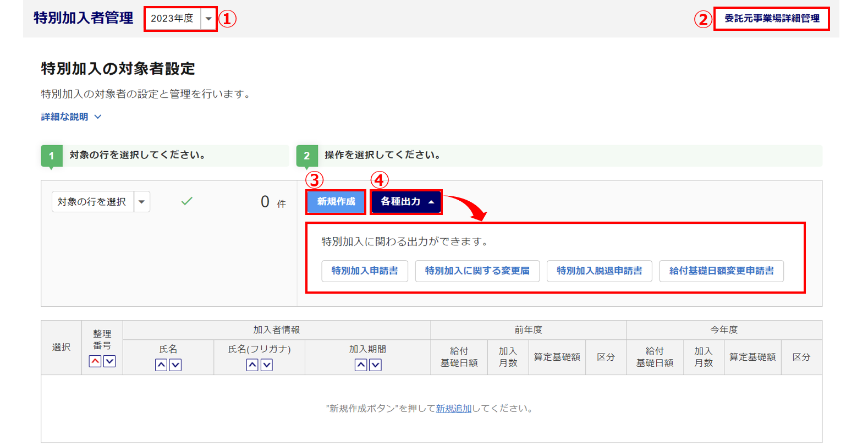Collapse the 各種出力 output menu
The image size is (868, 446).
[406, 202]
